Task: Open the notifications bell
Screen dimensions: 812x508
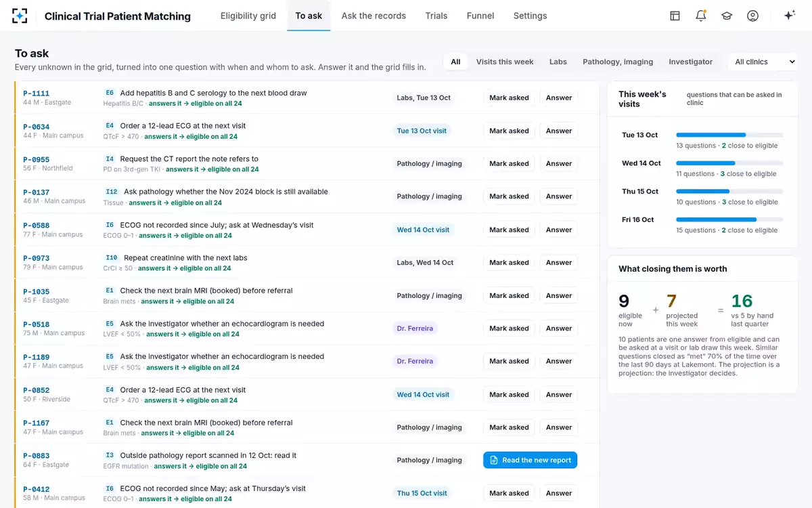Action: click(x=701, y=16)
